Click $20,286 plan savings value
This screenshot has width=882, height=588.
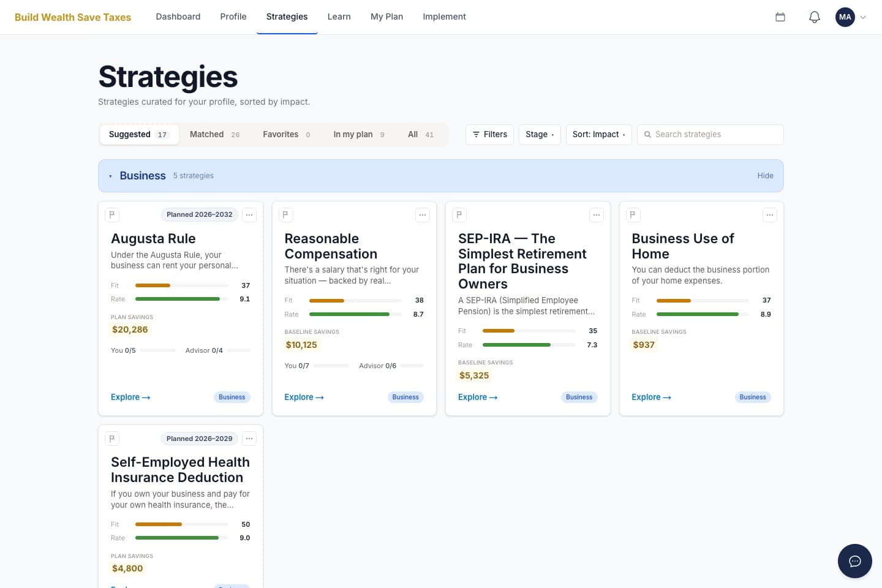click(x=130, y=330)
